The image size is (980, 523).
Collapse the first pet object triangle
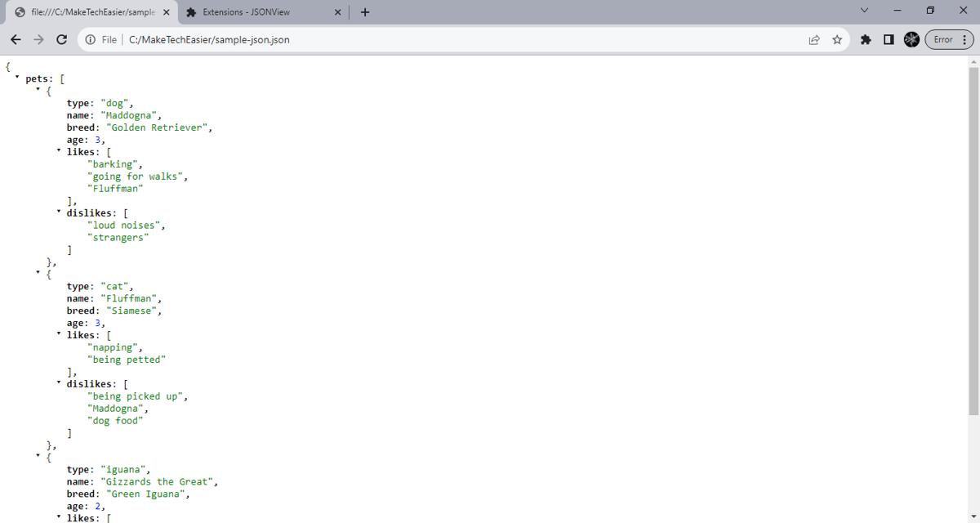click(38, 91)
